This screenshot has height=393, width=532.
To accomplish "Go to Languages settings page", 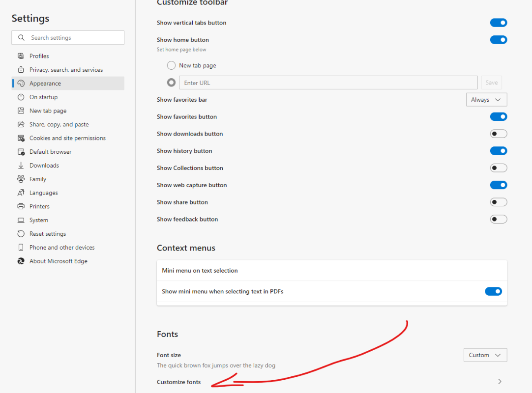I will click(x=43, y=193).
